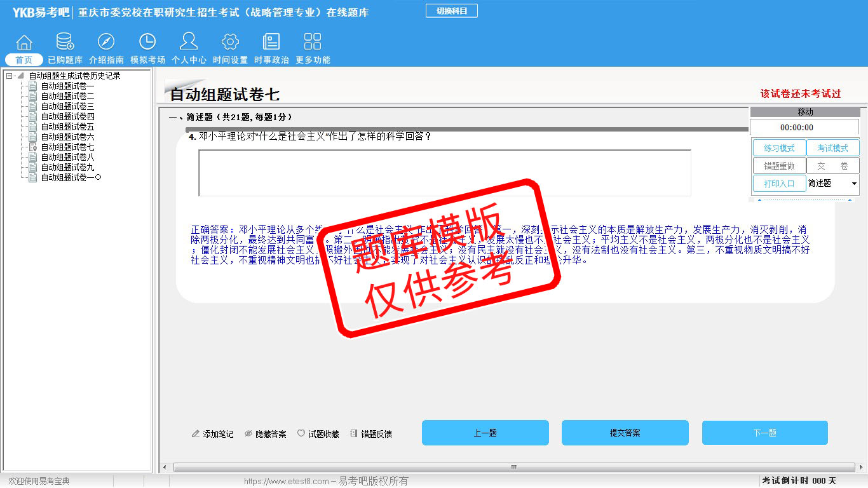Open the mock exam clock icon
The image size is (868, 488).
point(147,43)
